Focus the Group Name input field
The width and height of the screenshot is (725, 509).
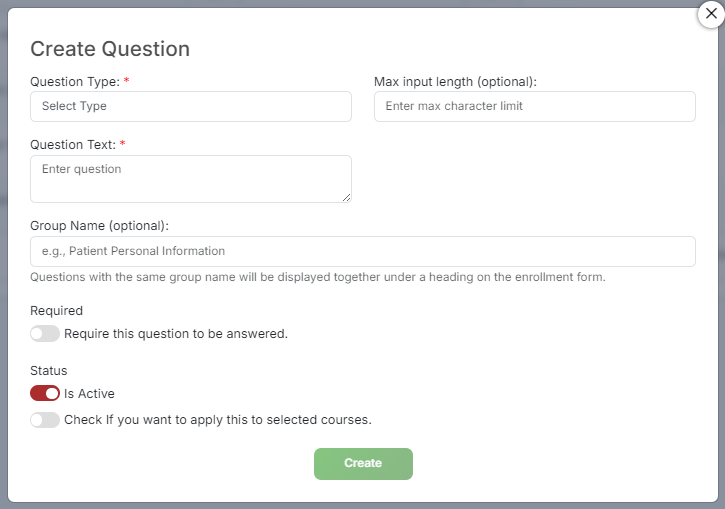[x=363, y=251]
